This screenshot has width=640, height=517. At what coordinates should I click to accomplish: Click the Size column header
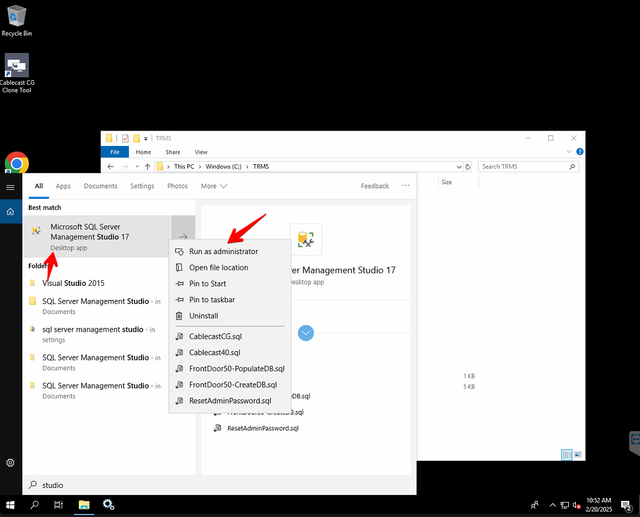(x=447, y=182)
